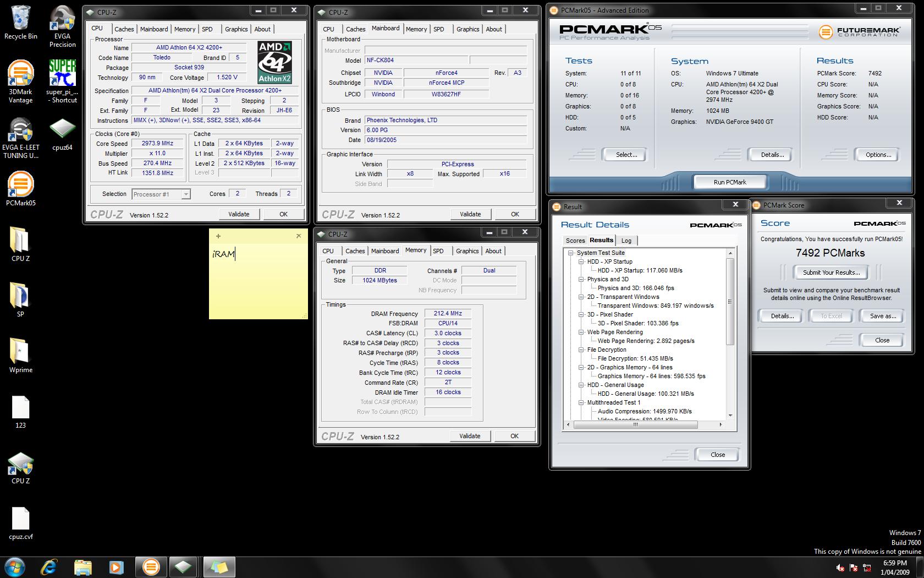Select the cpuz64 desktop icon

click(62, 134)
